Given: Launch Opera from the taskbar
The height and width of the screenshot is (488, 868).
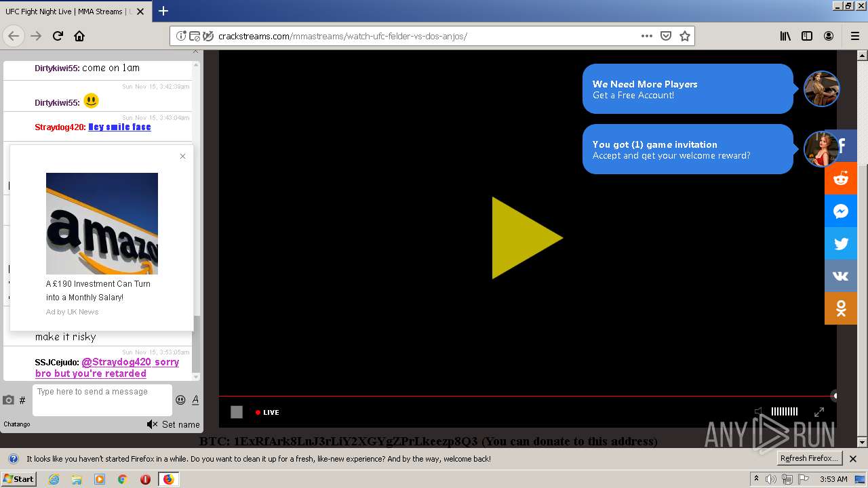Looking at the screenshot, I should point(145,479).
